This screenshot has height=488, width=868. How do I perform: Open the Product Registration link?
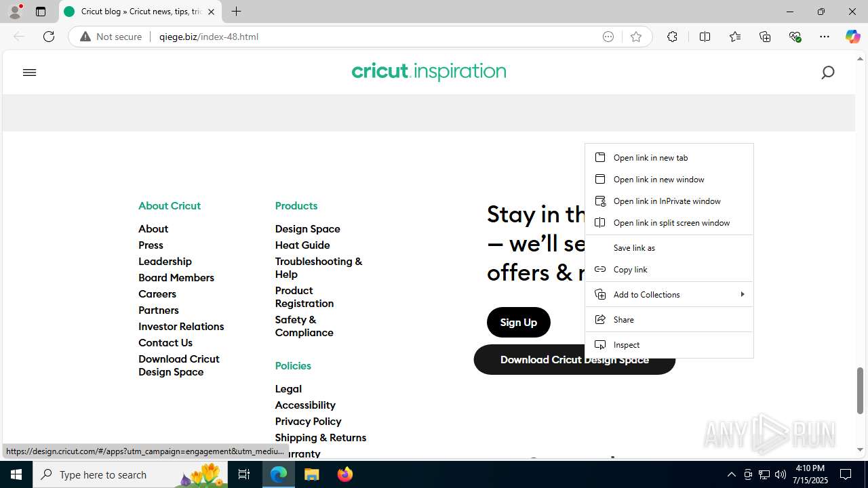tap(304, 297)
